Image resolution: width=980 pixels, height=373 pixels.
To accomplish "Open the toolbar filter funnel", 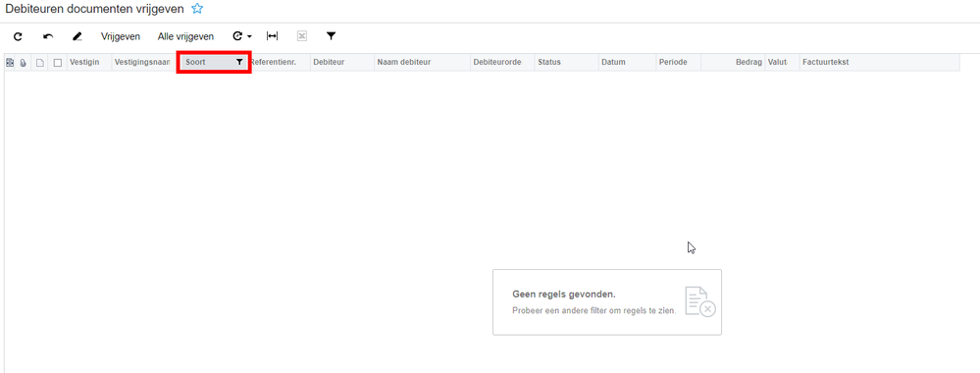I will 332,36.
